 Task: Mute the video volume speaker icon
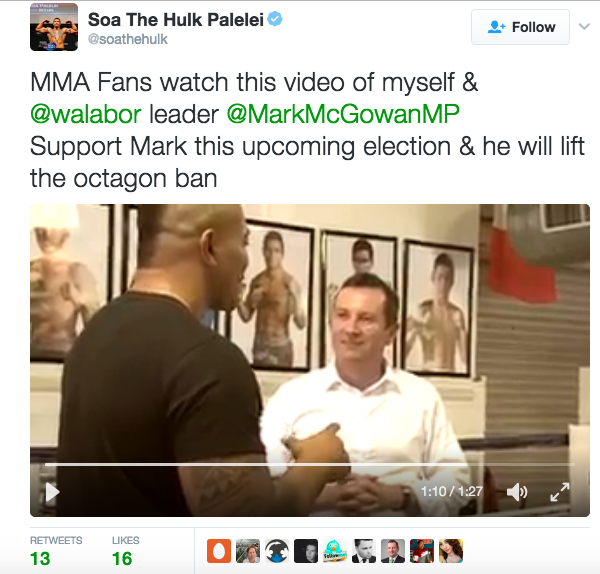(x=517, y=492)
